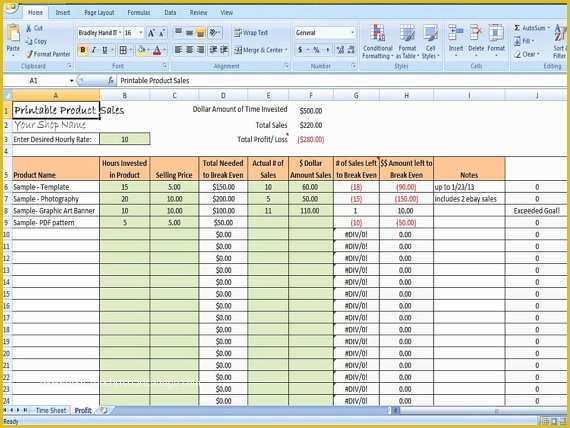The image size is (570, 428).
Task: Toggle Underline formatting
Action: (x=105, y=50)
